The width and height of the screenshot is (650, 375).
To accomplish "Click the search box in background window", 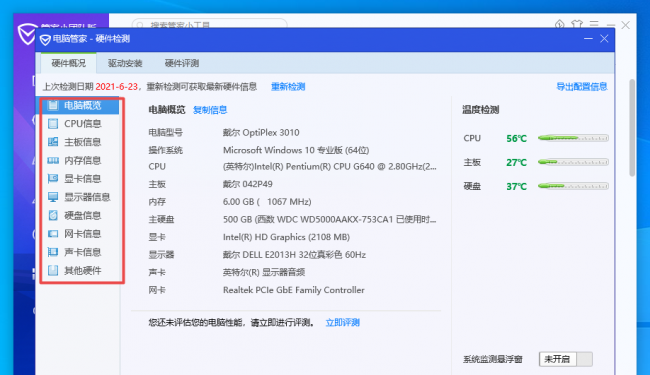I will click(209, 24).
